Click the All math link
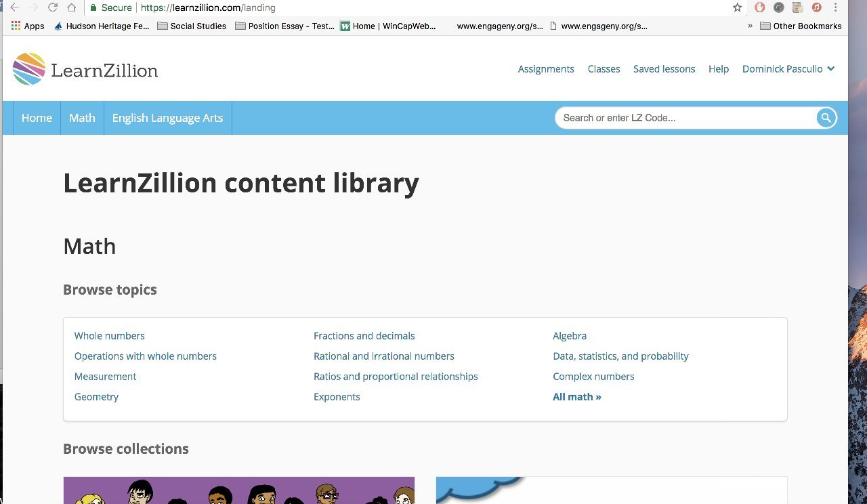 point(576,396)
